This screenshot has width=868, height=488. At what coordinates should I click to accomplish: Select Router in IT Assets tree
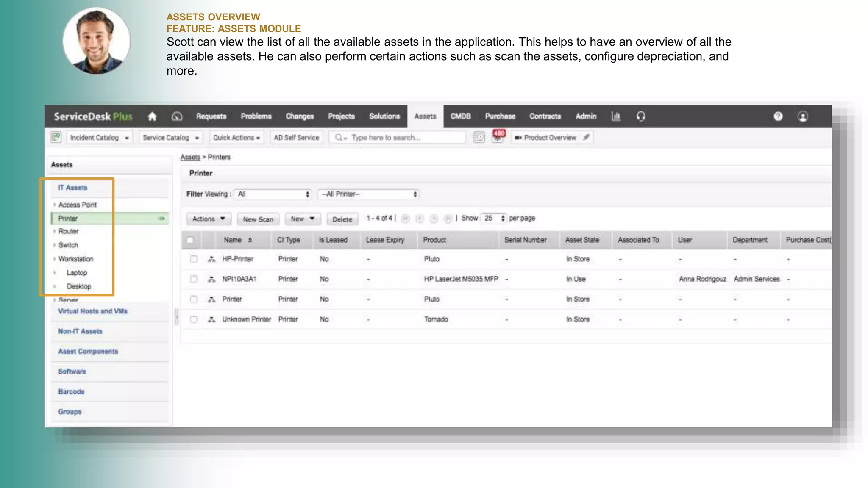point(69,231)
